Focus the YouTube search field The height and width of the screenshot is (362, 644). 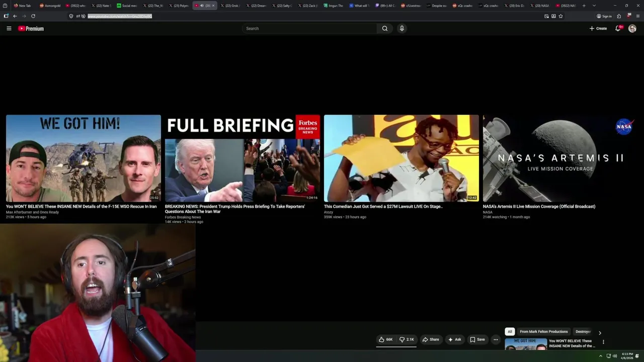click(x=309, y=29)
